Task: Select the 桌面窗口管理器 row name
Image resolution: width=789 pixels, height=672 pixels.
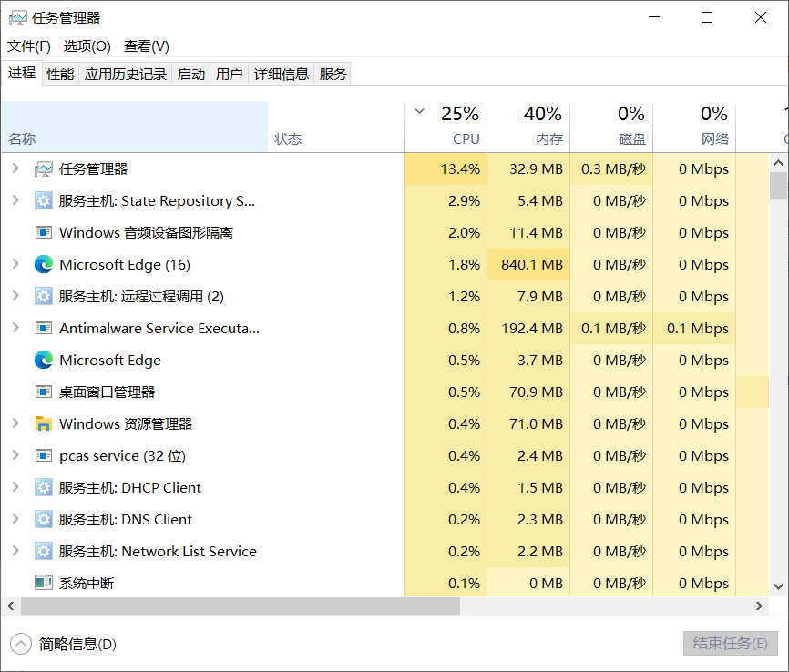Action: pyautogui.click(x=107, y=392)
